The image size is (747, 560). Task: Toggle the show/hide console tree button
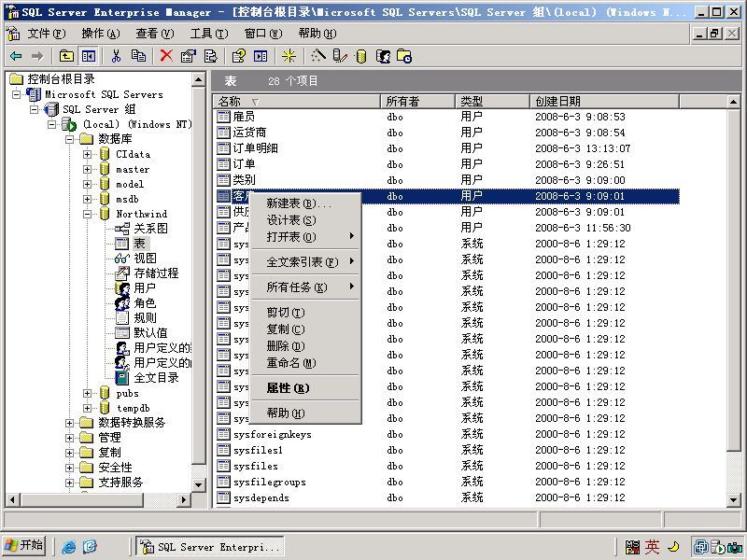89,56
